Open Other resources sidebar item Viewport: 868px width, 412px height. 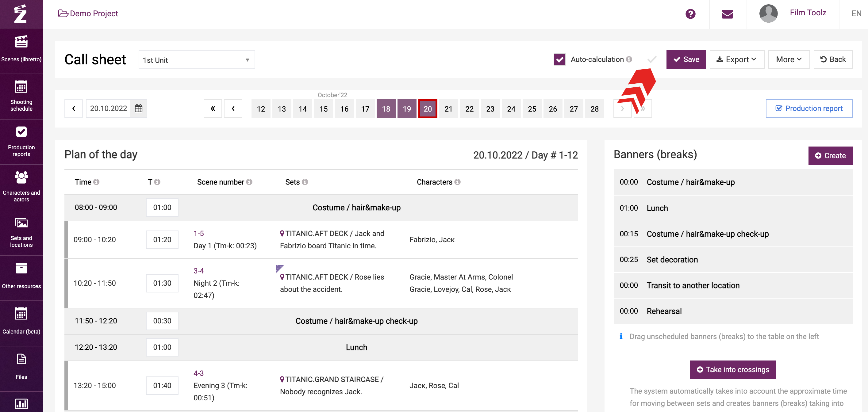21,277
